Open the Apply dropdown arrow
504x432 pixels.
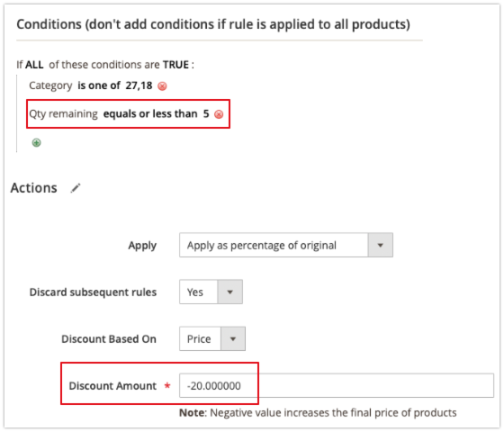(380, 245)
